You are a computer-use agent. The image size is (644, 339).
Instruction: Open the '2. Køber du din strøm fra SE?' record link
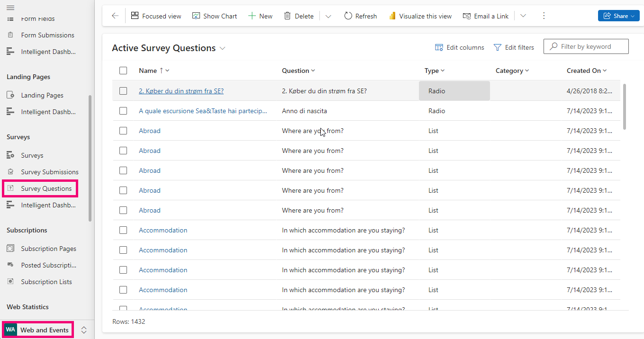coord(181,91)
